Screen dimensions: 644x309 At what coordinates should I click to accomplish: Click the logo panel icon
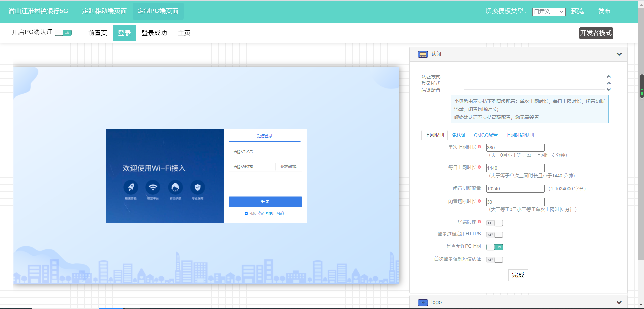[x=423, y=302]
